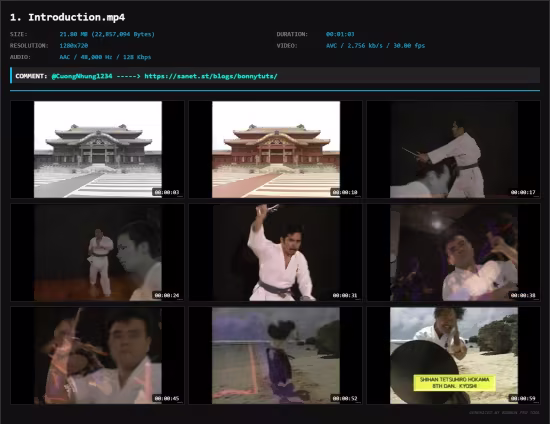Select the thumbnail timestamped 00:00:45
This screenshot has width=550, height=424.
[x=98, y=356]
